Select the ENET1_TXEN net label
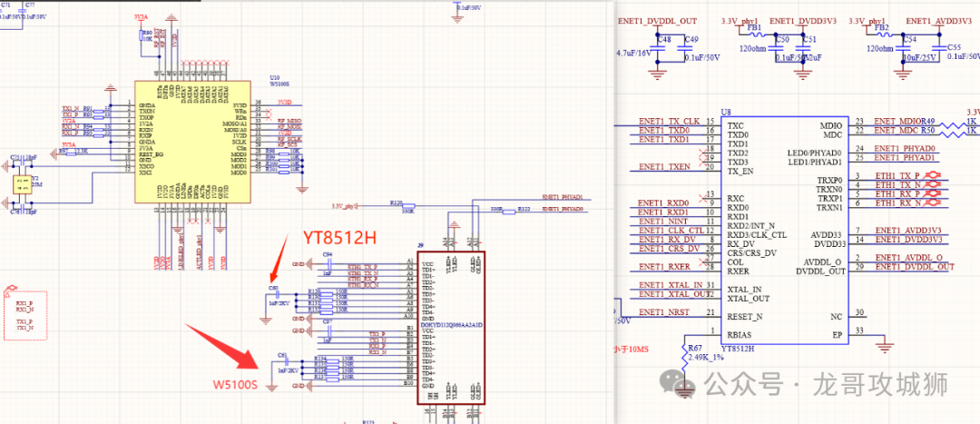 click(x=664, y=167)
